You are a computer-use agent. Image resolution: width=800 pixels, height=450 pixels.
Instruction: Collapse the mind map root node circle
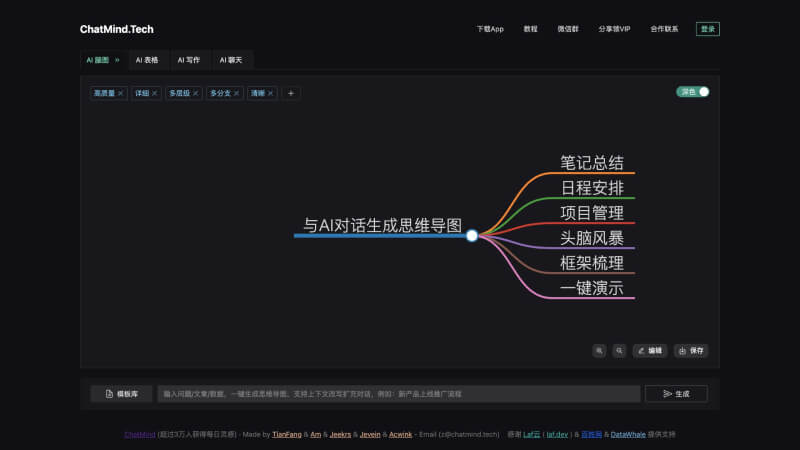tap(472, 236)
